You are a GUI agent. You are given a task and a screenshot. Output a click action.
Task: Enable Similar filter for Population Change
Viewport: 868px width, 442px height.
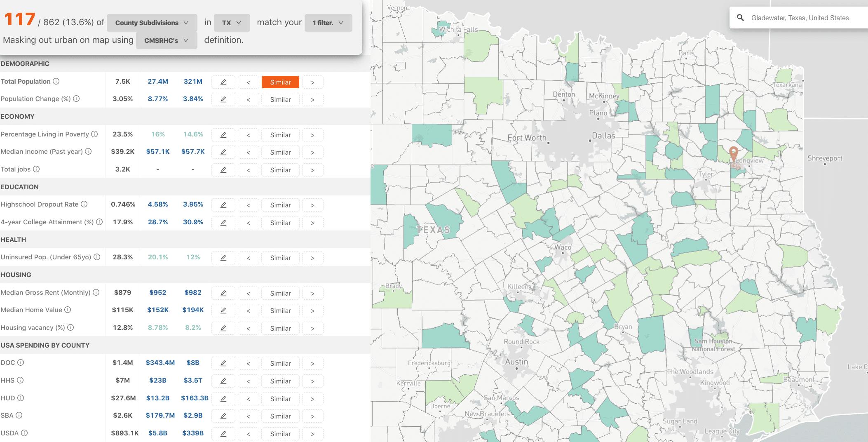tap(280, 99)
